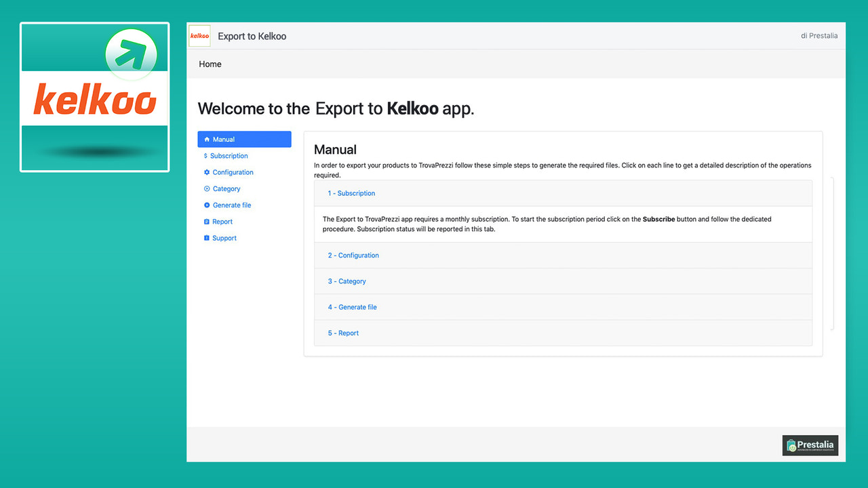Click the kelkoo logo in the header
Image resolution: width=868 pixels, height=488 pixels.
(199, 35)
